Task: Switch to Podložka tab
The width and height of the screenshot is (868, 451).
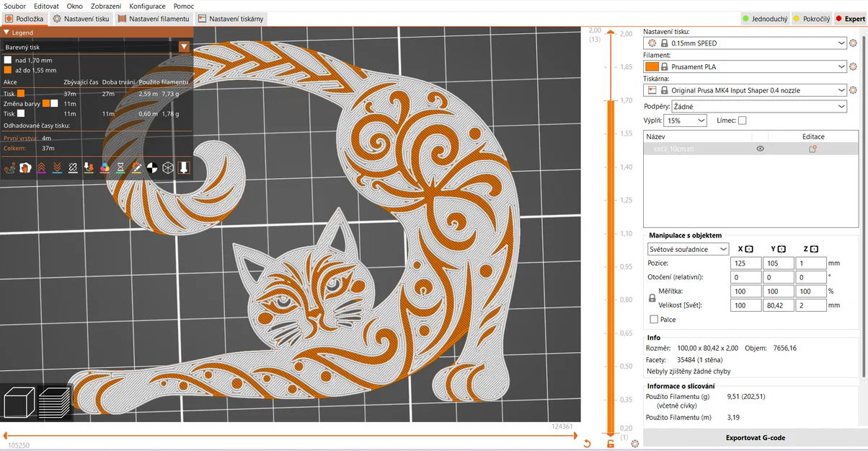Action: [x=24, y=19]
